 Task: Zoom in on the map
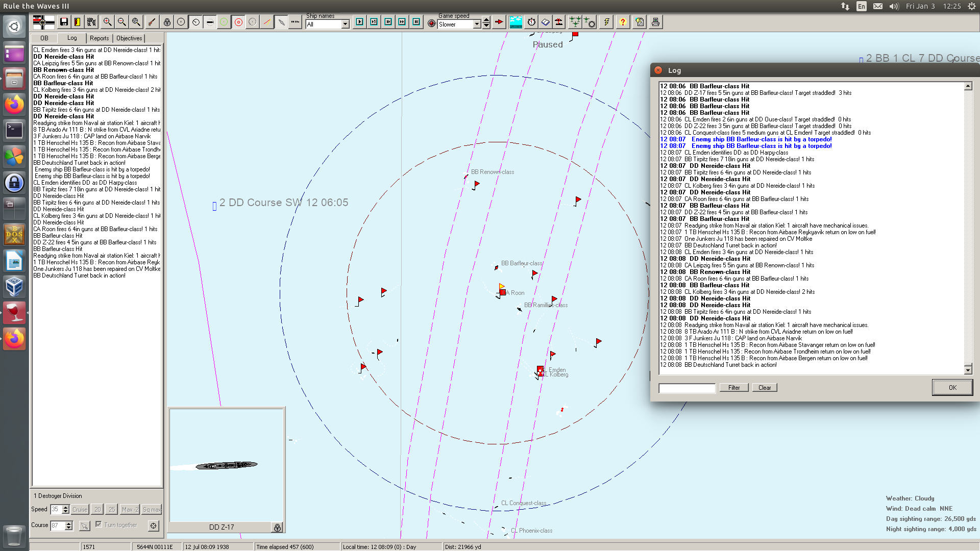click(x=108, y=22)
